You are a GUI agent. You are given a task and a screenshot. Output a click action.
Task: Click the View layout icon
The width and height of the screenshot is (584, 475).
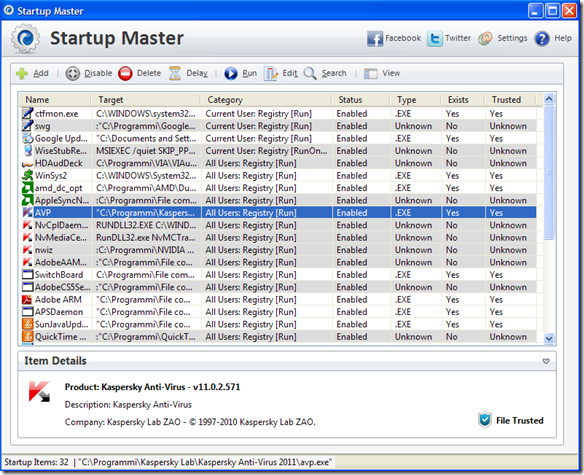coord(371,73)
